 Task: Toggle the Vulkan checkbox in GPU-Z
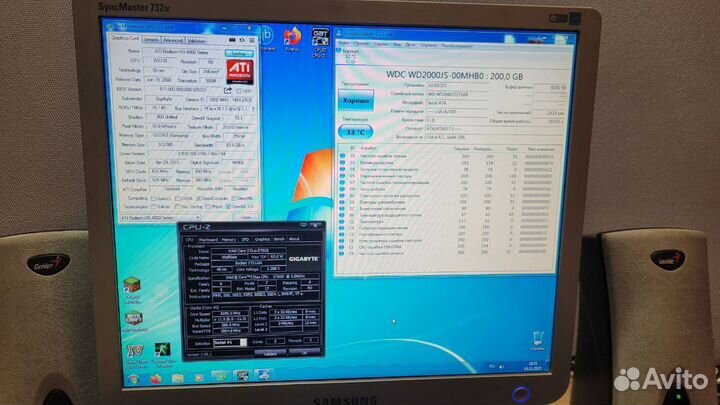click(x=153, y=207)
